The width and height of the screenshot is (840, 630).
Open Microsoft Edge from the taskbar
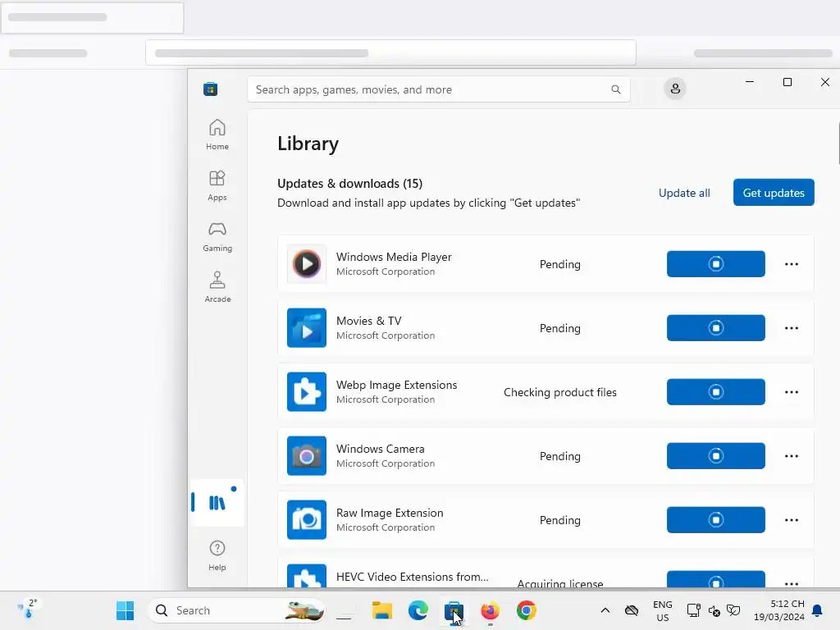418,610
